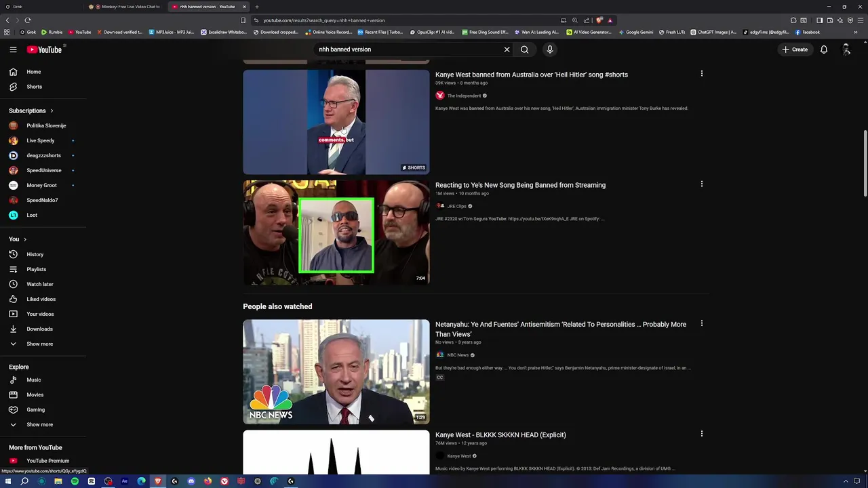Open the SpeedUniverse subscription

point(43,170)
